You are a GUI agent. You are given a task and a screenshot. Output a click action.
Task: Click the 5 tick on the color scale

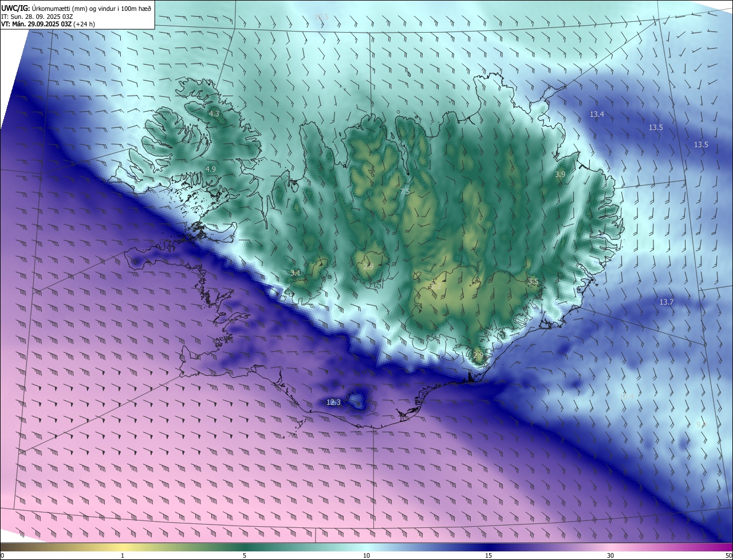pos(245,555)
